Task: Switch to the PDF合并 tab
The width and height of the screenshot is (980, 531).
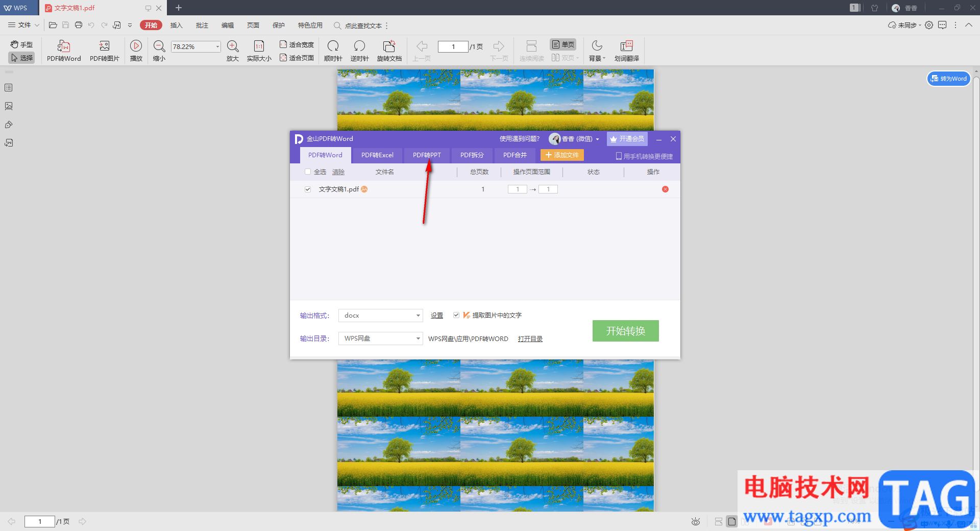Action: pyautogui.click(x=515, y=155)
